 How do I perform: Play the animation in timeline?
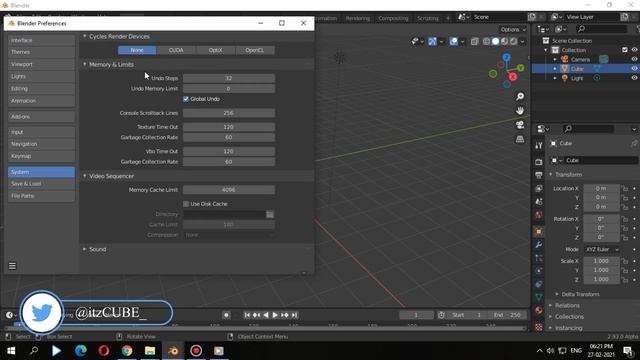275,315
